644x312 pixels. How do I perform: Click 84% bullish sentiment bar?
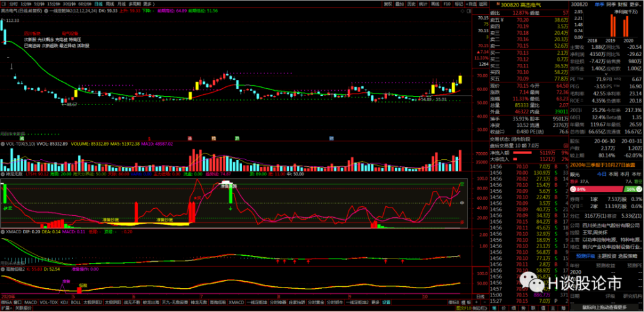point(597,189)
